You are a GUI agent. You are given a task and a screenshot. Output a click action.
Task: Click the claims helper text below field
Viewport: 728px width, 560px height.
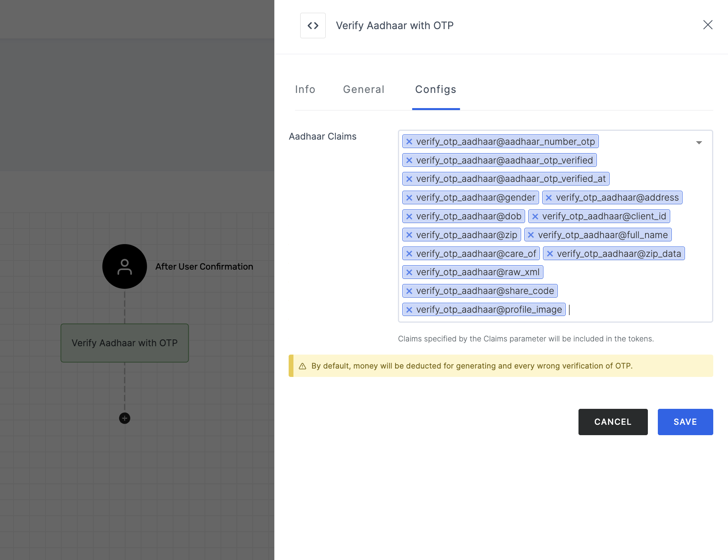tap(526, 339)
